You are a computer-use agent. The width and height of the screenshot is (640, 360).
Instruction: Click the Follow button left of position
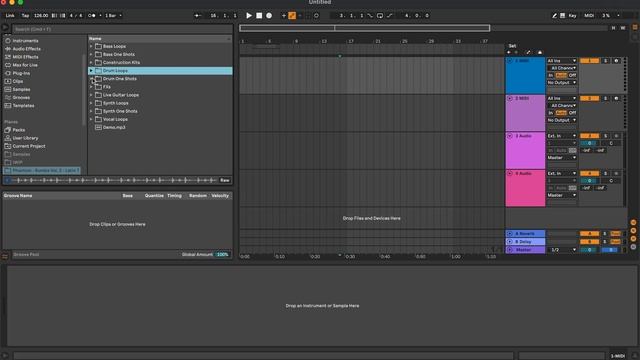[198, 16]
